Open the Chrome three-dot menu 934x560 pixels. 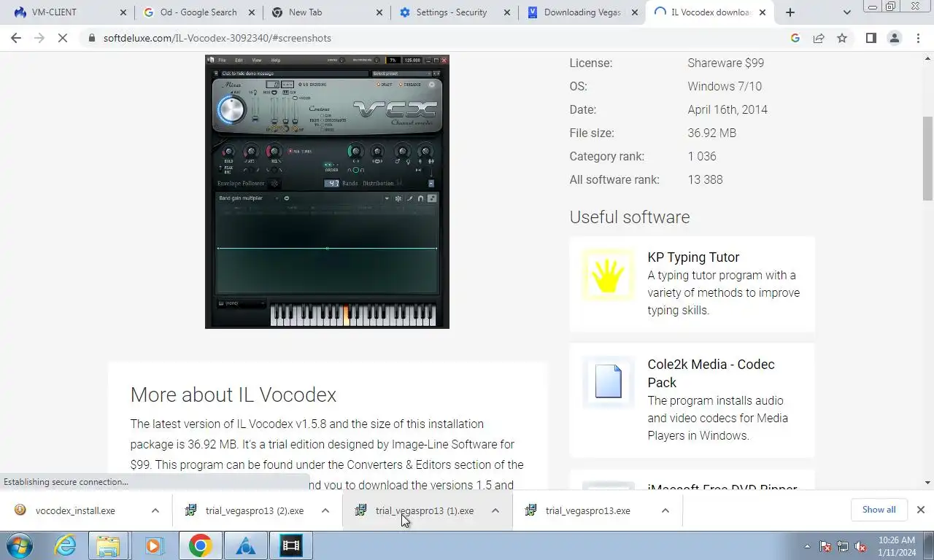[x=918, y=38]
